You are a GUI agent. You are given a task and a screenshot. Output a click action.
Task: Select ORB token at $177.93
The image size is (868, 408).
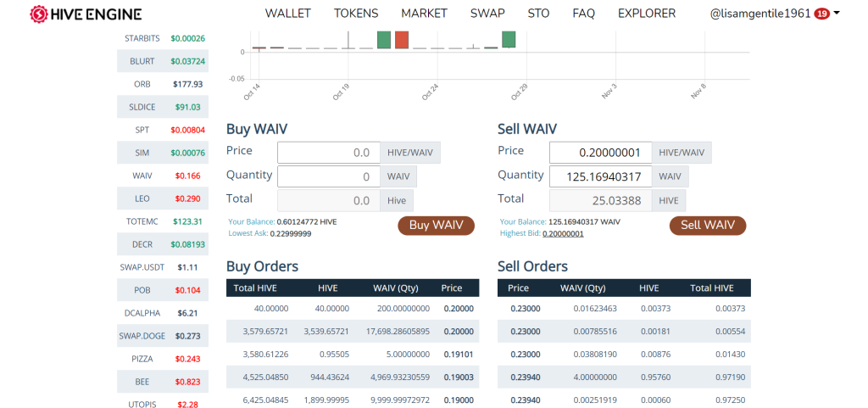163,84
